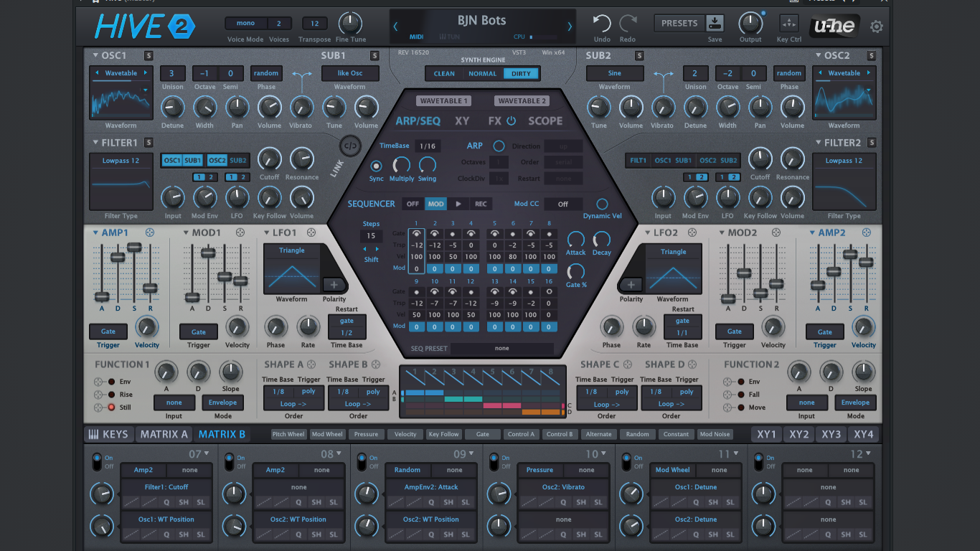
Task: Click the OSC1 solo S button
Action: click(x=149, y=56)
